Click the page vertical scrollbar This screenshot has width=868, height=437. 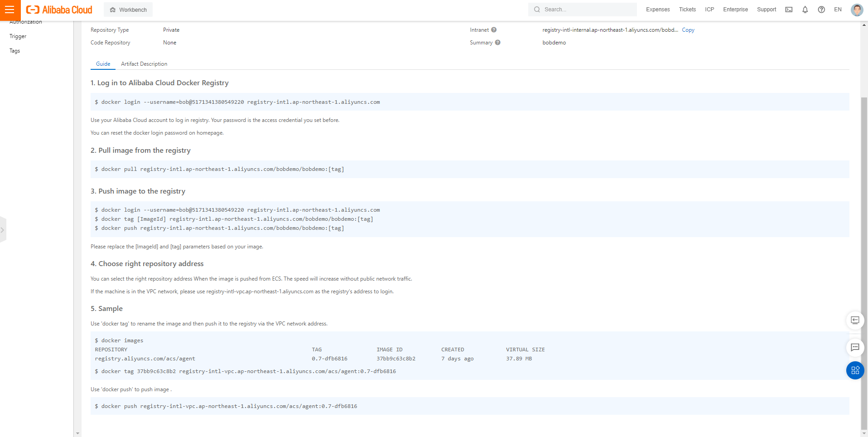(864, 263)
